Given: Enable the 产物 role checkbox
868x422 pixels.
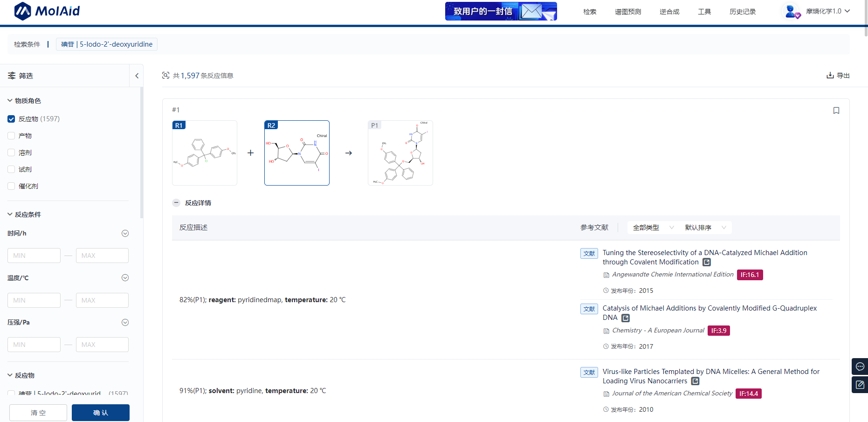Looking at the screenshot, I should pos(11,136).
